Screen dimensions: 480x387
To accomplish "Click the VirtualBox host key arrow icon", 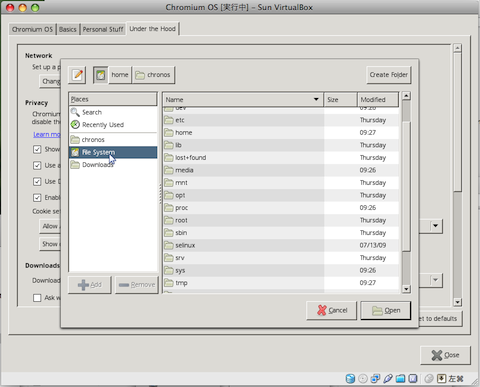I will (441, 379).
